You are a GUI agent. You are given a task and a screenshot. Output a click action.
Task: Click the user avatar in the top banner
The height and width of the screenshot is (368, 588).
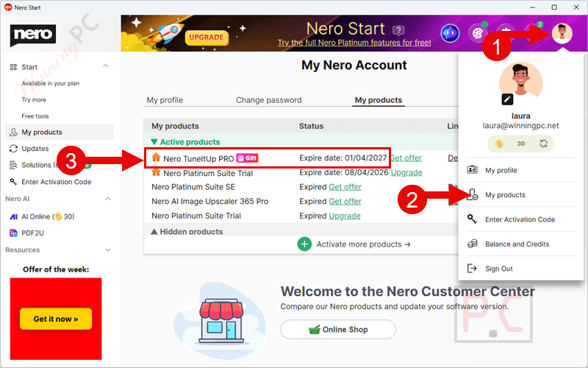[562, 33]
